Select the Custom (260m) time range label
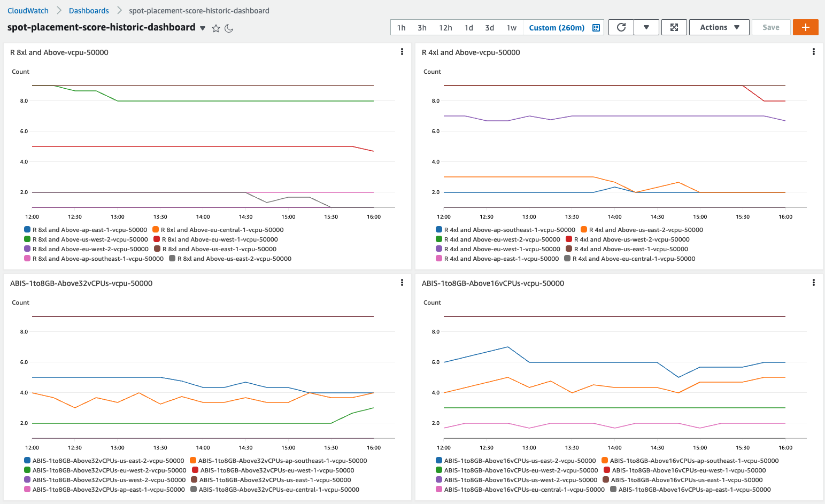 point(556,27)
